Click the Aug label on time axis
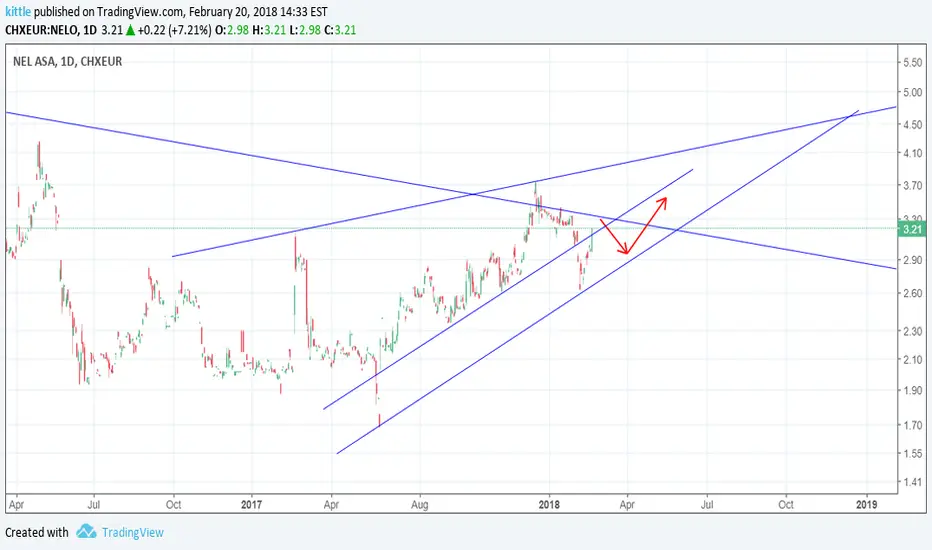Screen dimensions: 932x550 (x=420, y=504)
